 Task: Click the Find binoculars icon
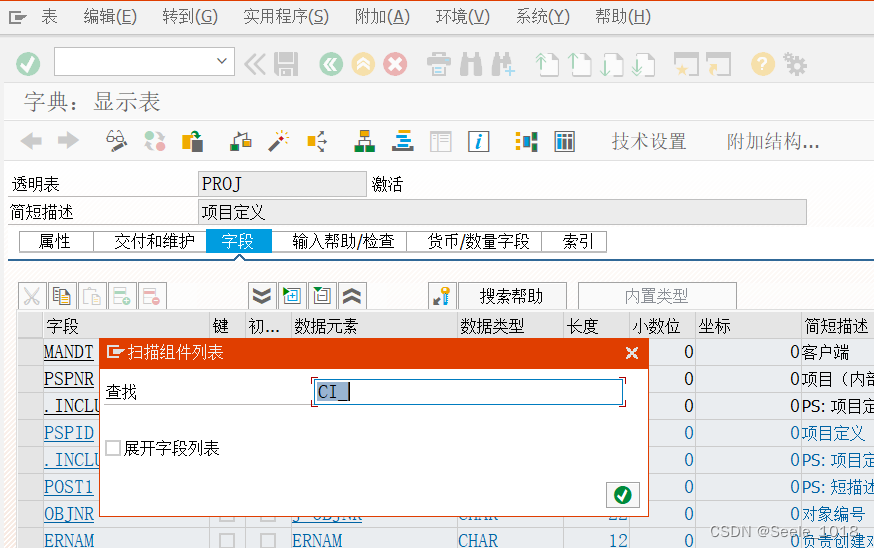pyautogui.click(x=471, y=64)
